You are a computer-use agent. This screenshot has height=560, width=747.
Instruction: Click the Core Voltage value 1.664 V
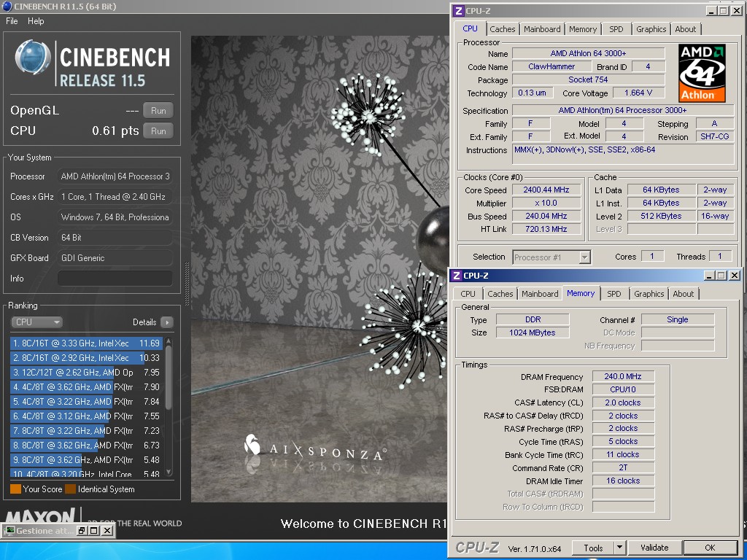click(638, 93)
